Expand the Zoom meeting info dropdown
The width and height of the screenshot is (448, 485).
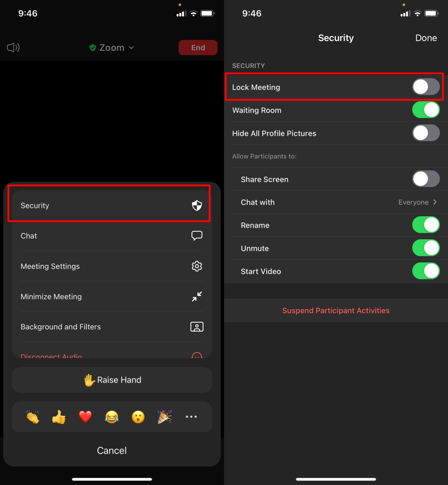(112, 48)
